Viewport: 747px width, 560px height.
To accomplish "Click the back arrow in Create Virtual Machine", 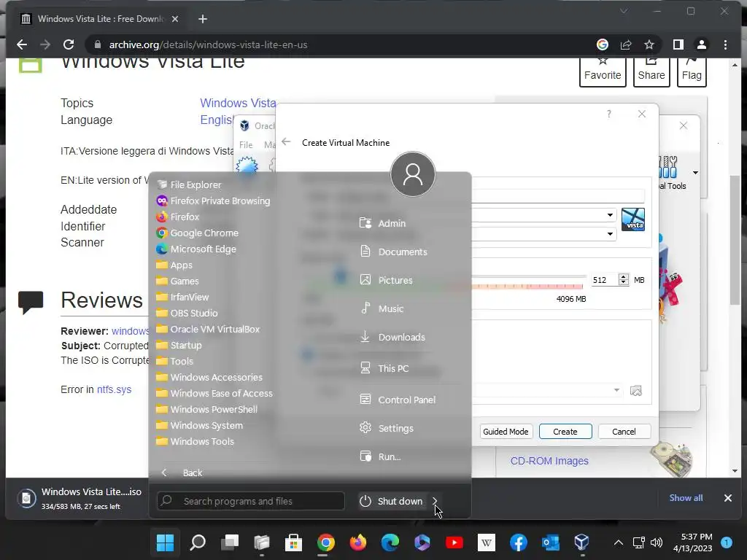I will [x=286, y=142].
